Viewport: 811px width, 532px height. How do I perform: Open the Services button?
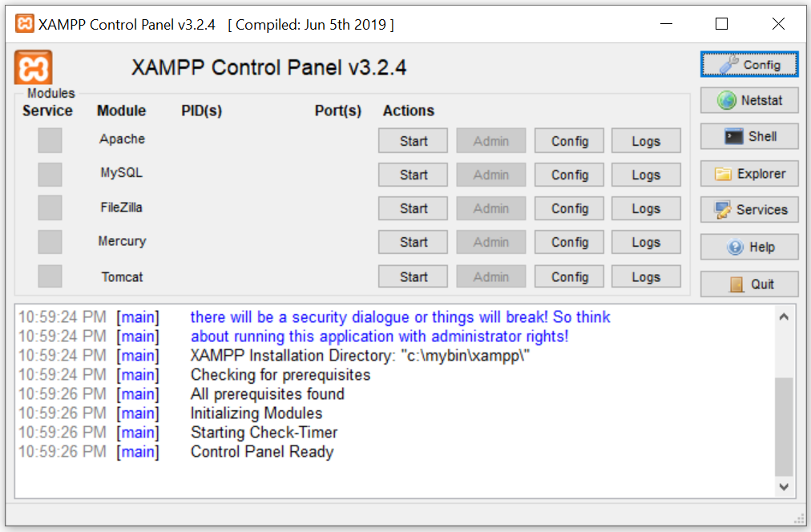[749, 209]
